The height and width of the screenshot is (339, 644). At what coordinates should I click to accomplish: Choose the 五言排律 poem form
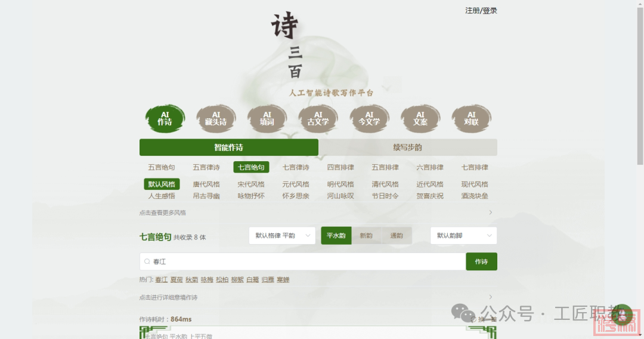click(x=385, y=167)
